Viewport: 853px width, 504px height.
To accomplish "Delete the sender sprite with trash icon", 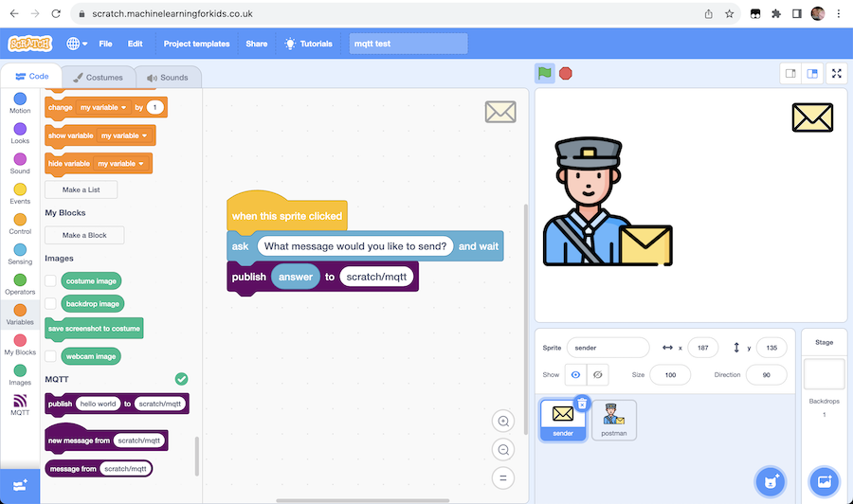I will (582, 404).
